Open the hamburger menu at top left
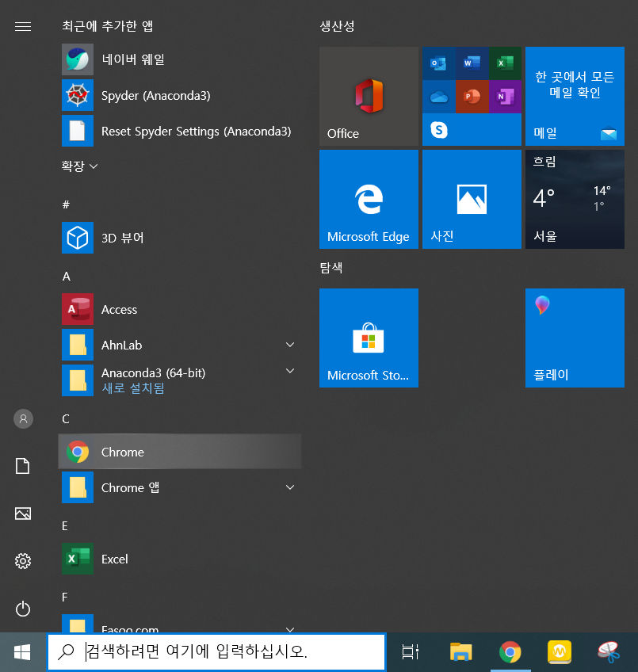The width and height of the screenshot is (638, 672). click(23, 27)
